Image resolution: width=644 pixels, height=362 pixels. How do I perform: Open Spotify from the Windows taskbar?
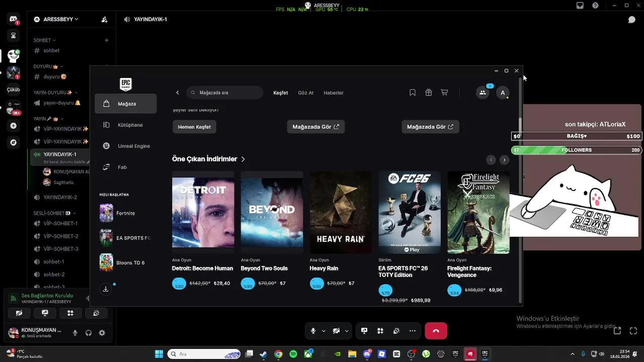[x=293, y=354]
